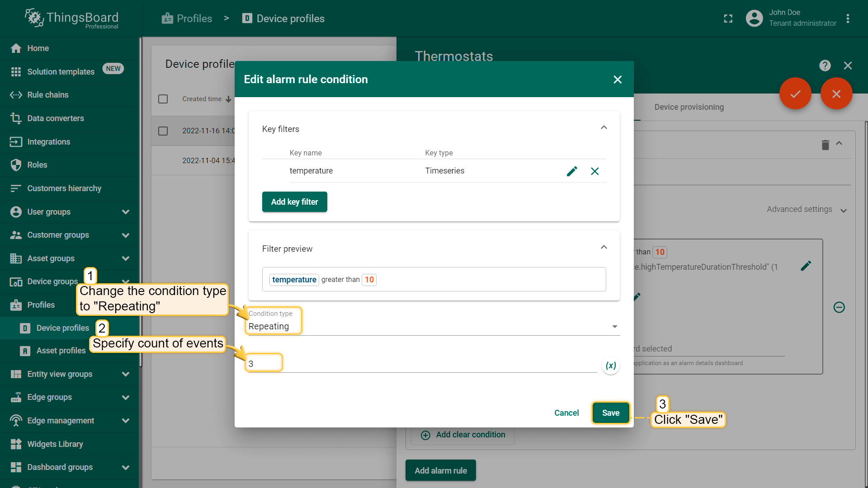Screen dimensions: 868x488
Task: Click Cancel in the dialog
Action: click(566, 413)
